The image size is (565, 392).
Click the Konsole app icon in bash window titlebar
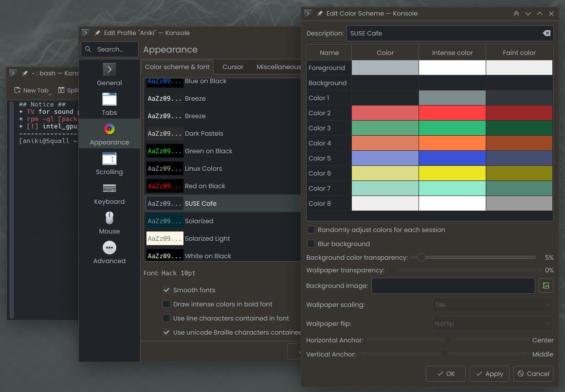coord(13,73)
